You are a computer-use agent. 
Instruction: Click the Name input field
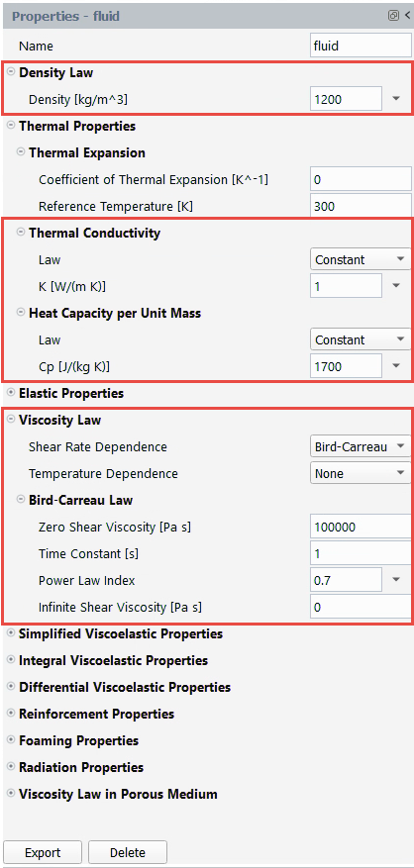[x=361, y=46]
